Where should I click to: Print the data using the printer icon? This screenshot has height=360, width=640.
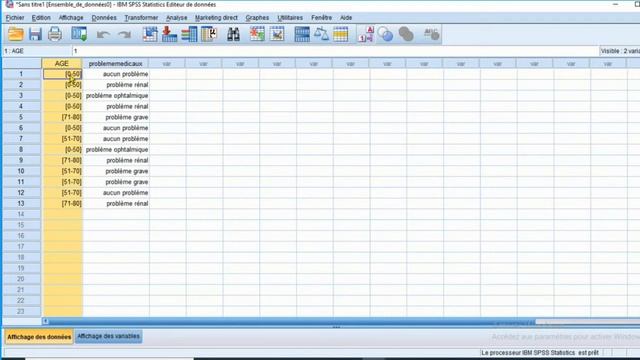pyautogui.click(x=55, y=34)
